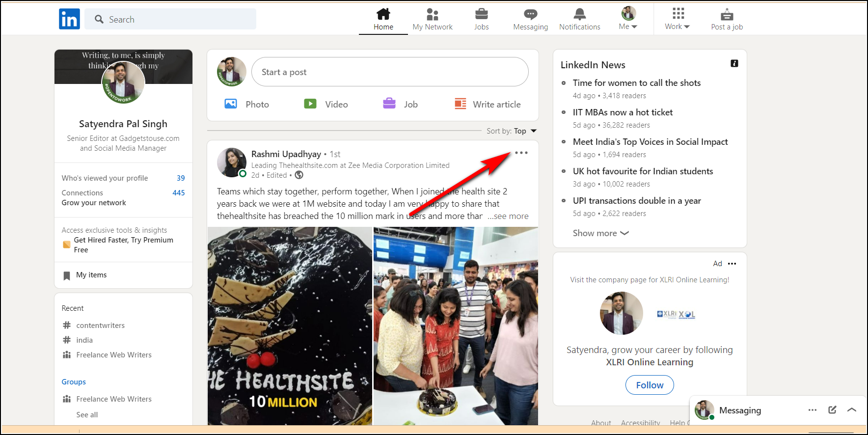Open the My Network tab

tap(433, 20)
